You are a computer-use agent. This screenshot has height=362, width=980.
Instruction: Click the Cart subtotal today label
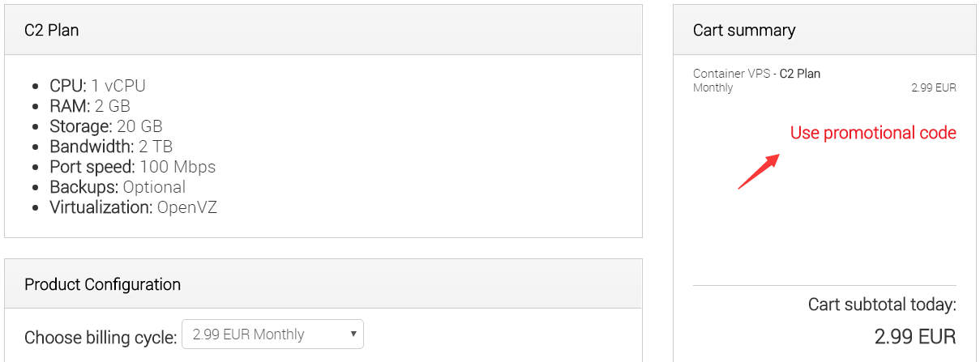click(x=882, y=305)
